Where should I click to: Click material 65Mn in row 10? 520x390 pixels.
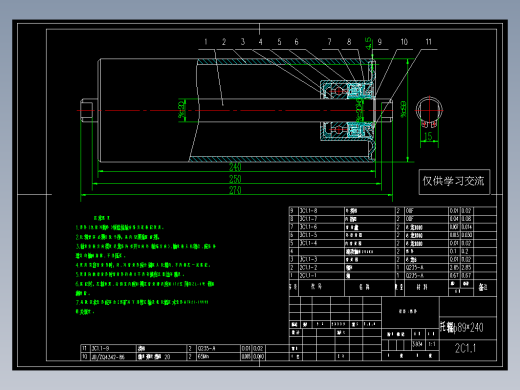point(203,357)
